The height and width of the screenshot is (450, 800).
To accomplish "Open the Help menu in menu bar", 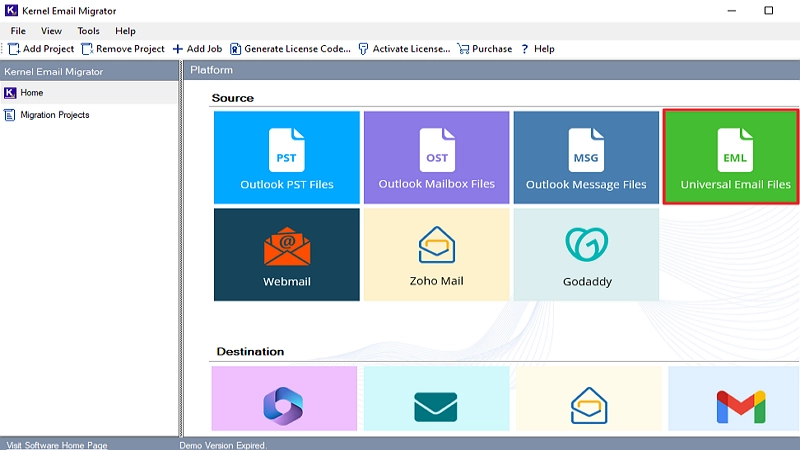I will (x=125, y=31).
